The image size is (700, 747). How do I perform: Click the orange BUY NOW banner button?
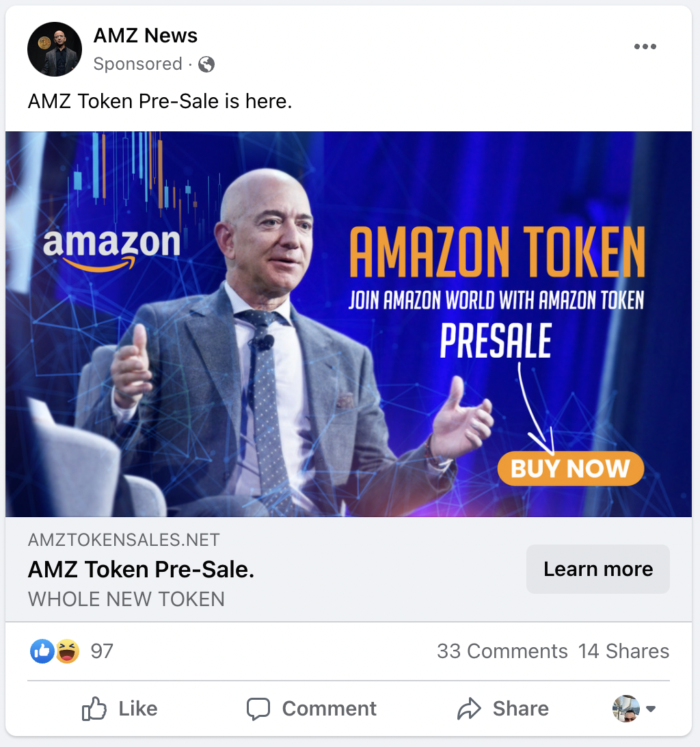point(571,469)
